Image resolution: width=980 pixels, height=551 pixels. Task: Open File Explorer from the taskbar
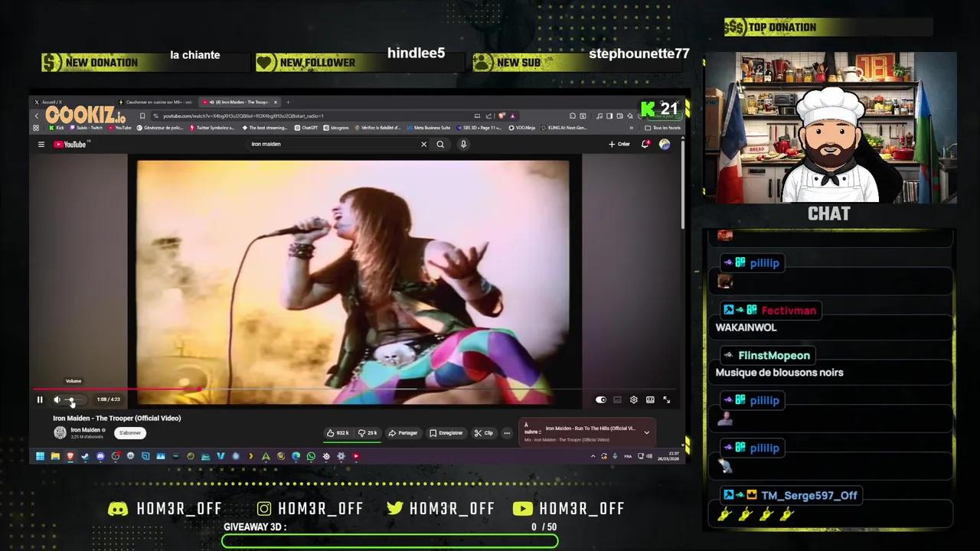[55, 456]
